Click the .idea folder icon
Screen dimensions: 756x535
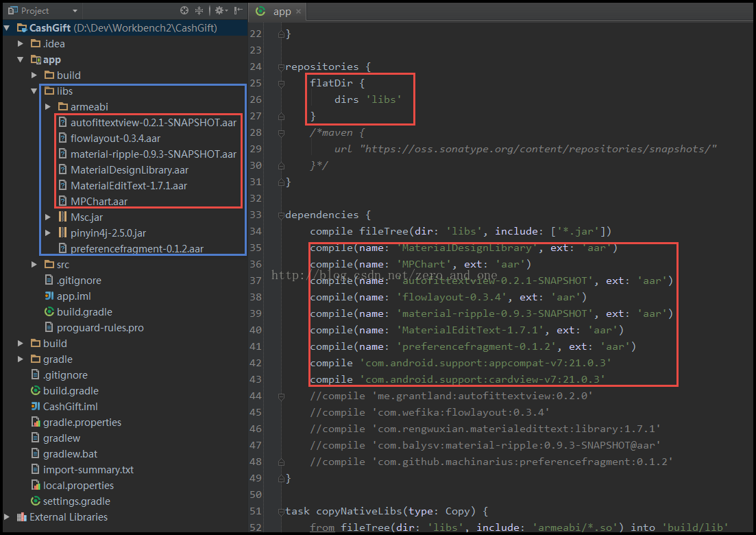click(36, 43)
